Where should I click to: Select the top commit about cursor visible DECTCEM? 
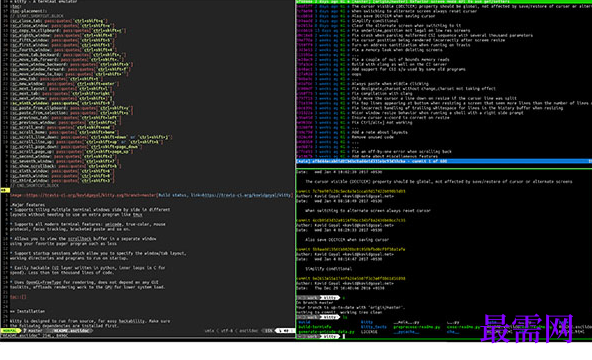click(444, 6)
